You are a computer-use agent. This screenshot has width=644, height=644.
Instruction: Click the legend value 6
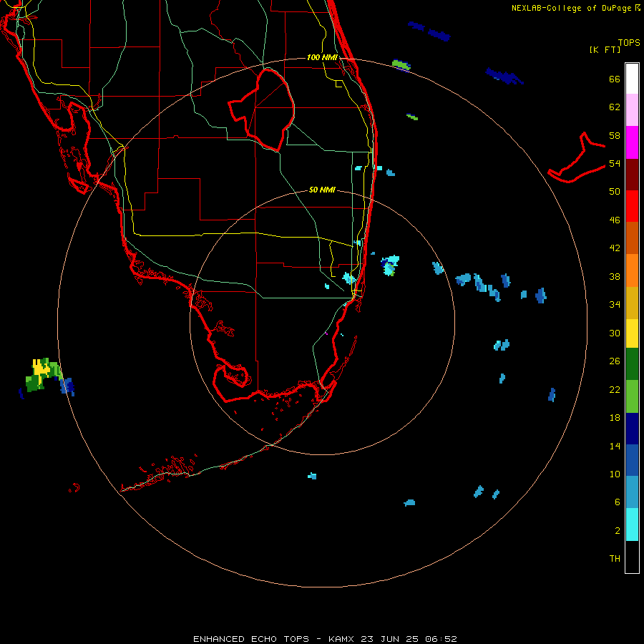coord(618,502)
